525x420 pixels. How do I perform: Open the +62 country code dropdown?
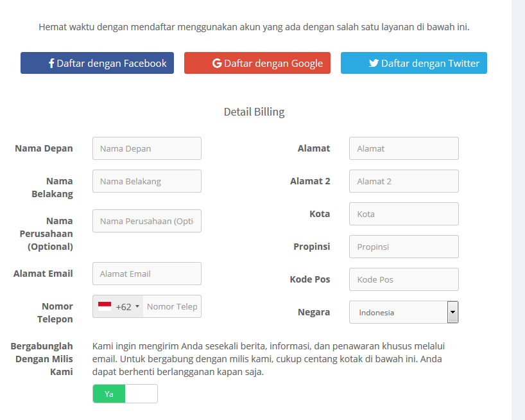pyautogui.click(x=118, y=306)
